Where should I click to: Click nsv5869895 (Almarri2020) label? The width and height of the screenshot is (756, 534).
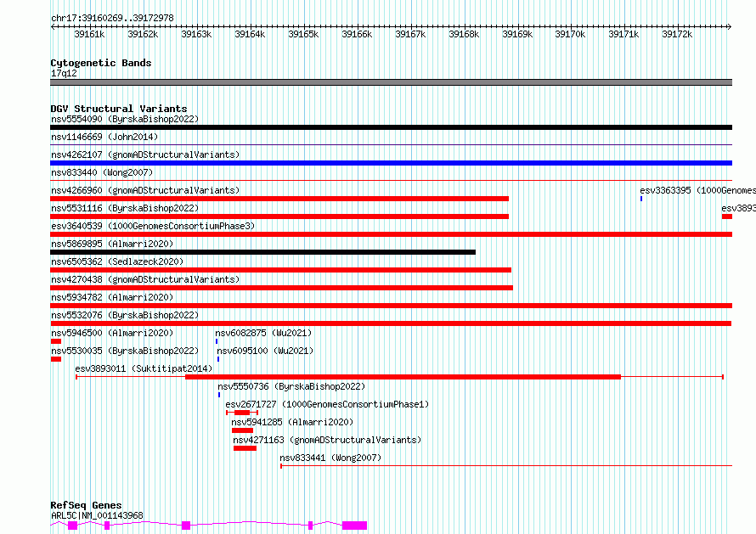point(112,244)
